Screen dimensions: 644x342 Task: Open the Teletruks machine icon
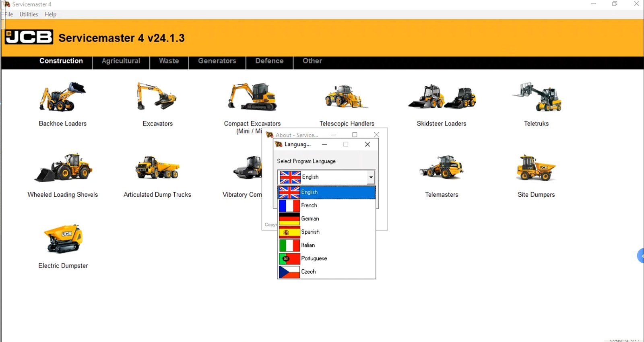click(x=537, y=97)
